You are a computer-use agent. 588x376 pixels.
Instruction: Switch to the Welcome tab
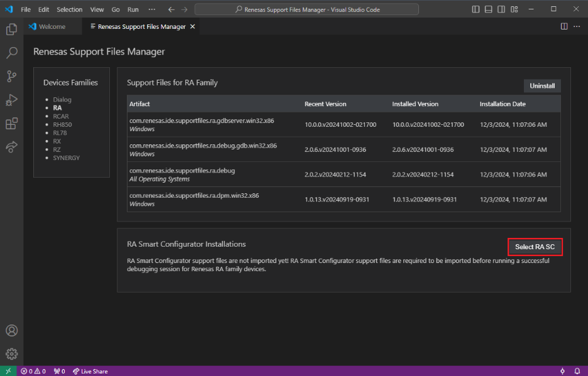[x=52, y=26]
